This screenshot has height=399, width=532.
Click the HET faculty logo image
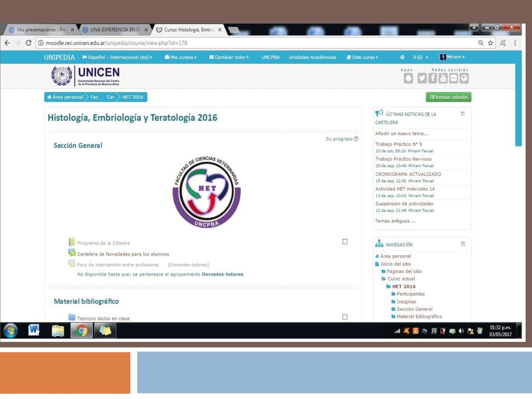207,192
